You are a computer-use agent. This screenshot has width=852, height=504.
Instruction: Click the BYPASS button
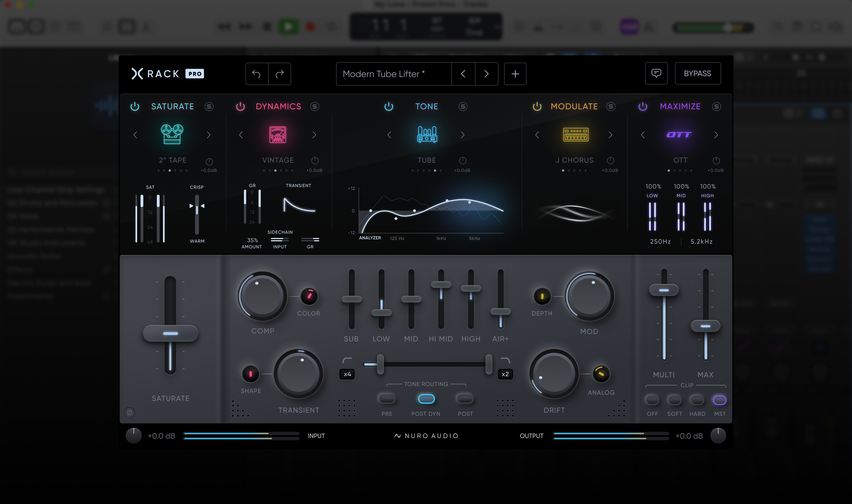coord(697,73)
